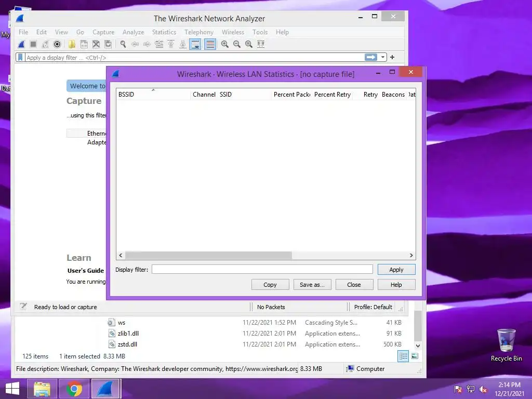Screen dimensions: 532x399
Task: Select the zlib1.dll file in Explorer
Action: 128,334
